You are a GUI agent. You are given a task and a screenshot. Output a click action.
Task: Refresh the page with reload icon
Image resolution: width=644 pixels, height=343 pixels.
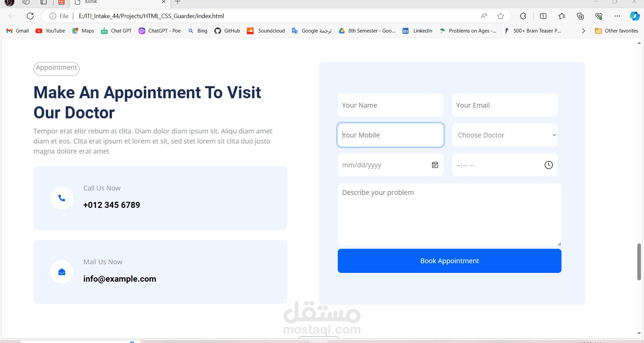pyautogui.click(x=30, y=16)
